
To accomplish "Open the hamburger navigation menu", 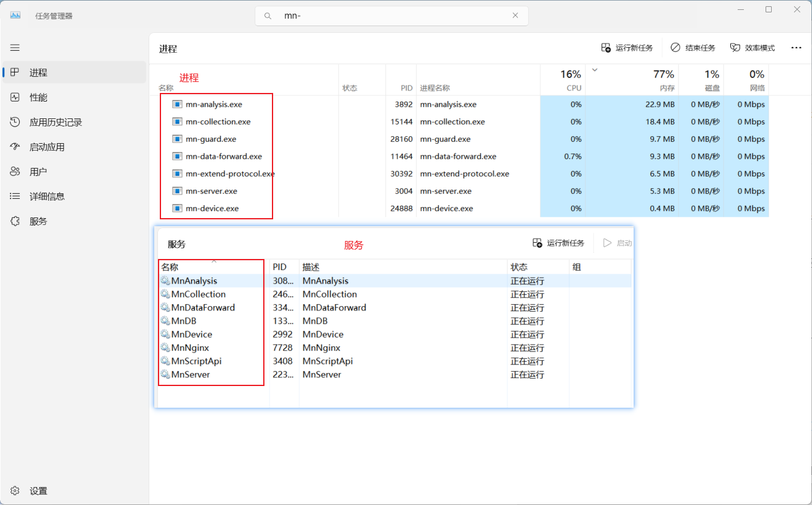I will click(15, 48).
